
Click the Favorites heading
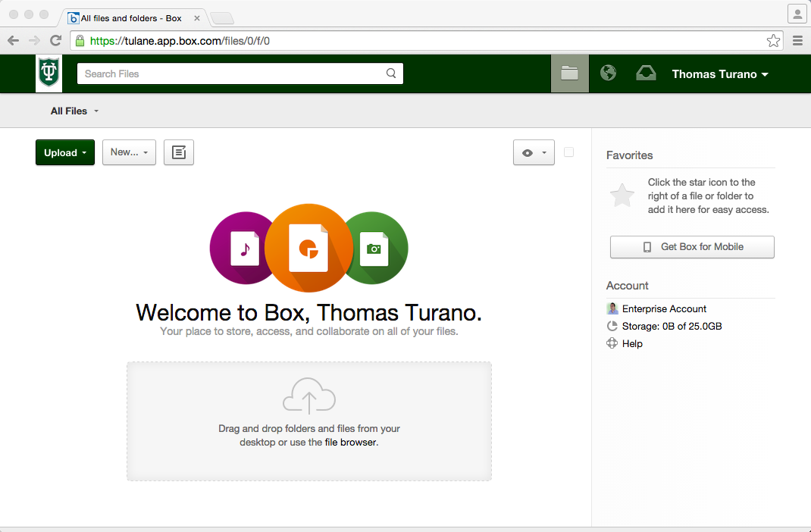tap(629, 155)
